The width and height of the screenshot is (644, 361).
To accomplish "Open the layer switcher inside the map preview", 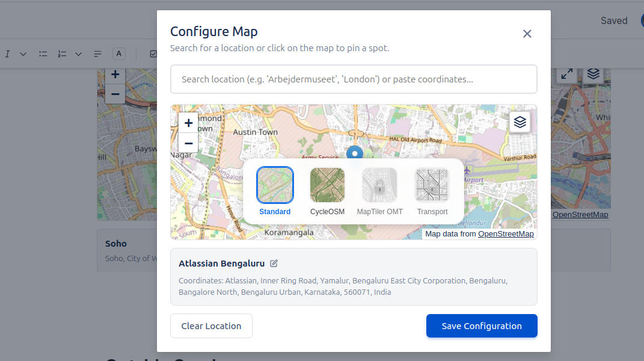I will [x=520, y=122].
